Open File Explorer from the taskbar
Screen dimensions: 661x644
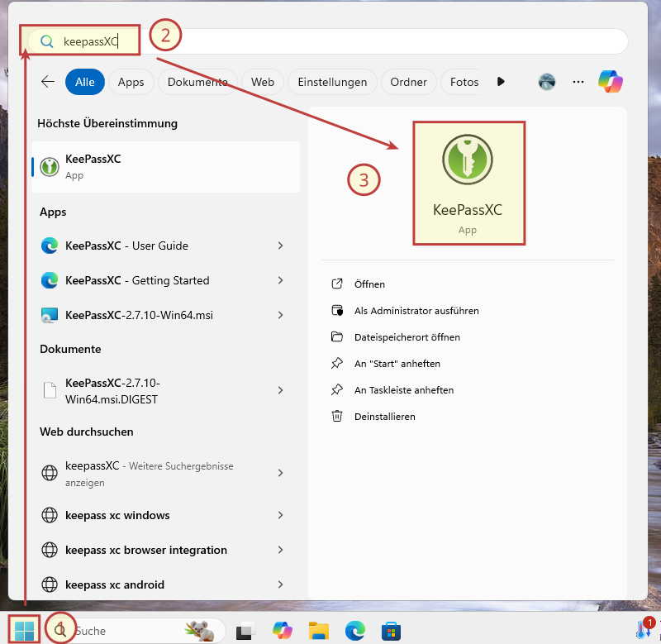point(319,632)
